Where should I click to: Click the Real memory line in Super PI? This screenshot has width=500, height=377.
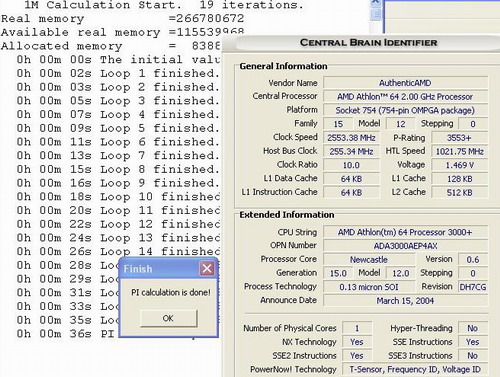pos(122,18)
